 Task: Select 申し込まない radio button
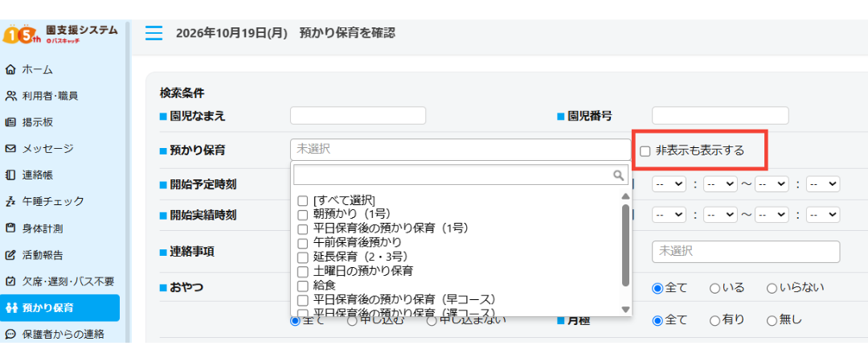pos(432,321)
